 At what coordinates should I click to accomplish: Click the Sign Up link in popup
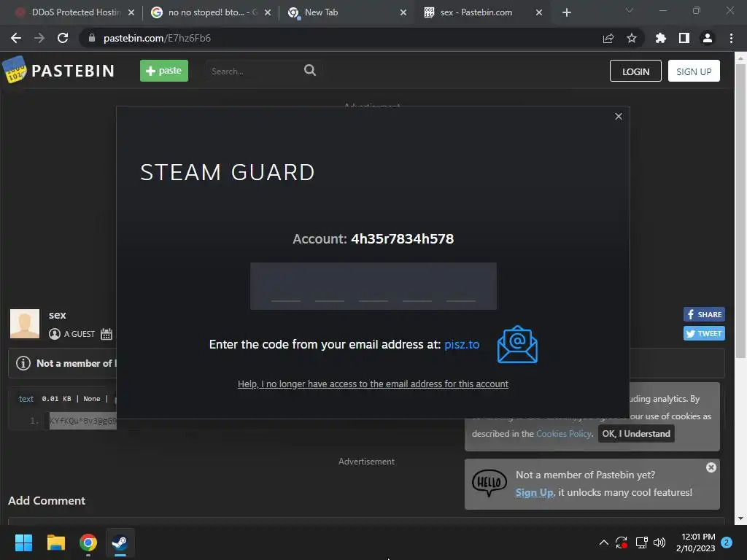534,492
